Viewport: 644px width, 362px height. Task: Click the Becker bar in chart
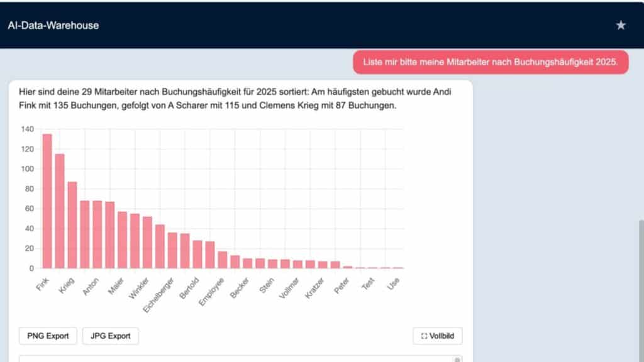click(x=247, y=263)
